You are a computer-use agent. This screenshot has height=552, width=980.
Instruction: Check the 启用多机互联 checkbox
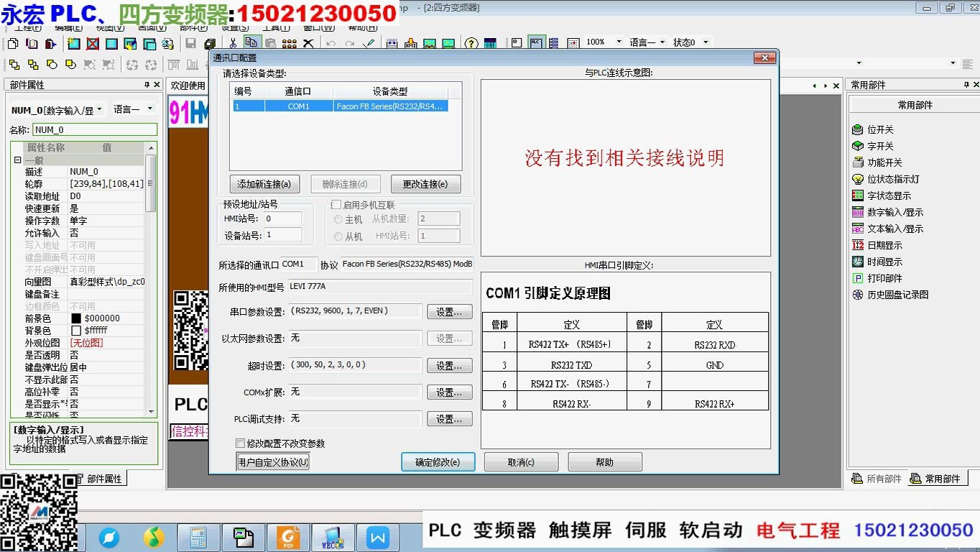pos(336,204)
